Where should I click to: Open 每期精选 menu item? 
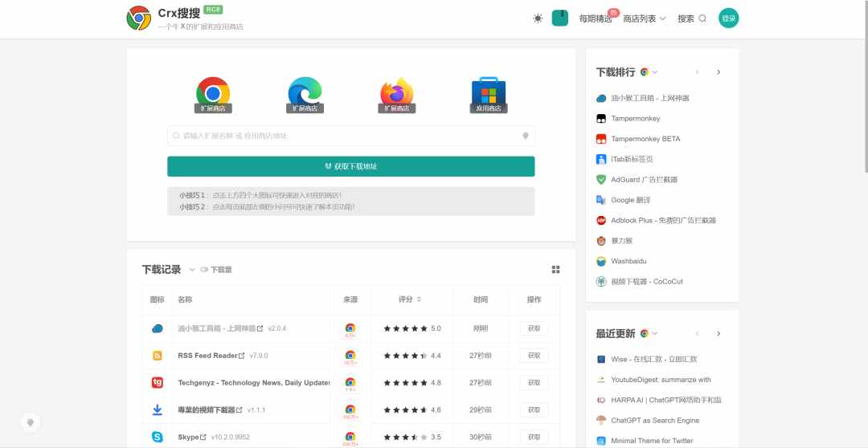pos(595,18)
